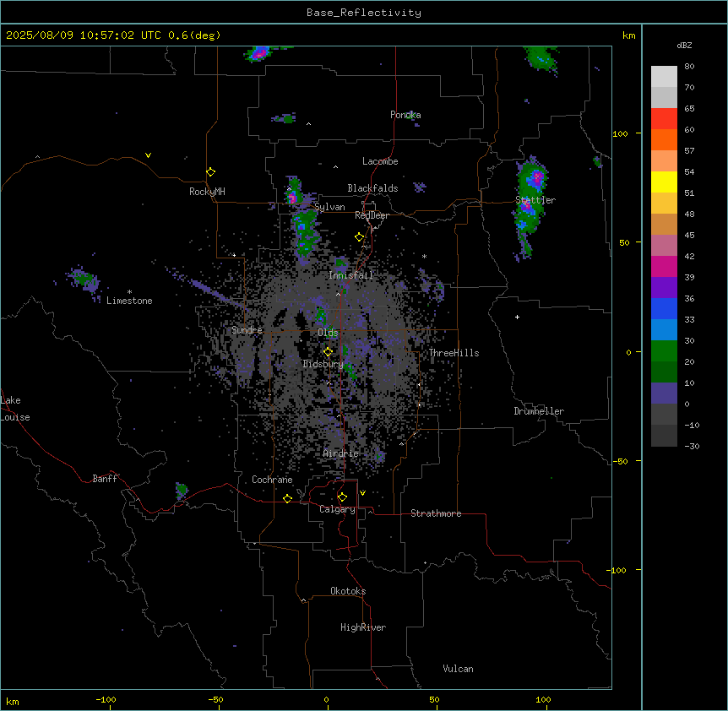Select the magenta 42-39 dBZ legend swatch

tap(664, 266)
